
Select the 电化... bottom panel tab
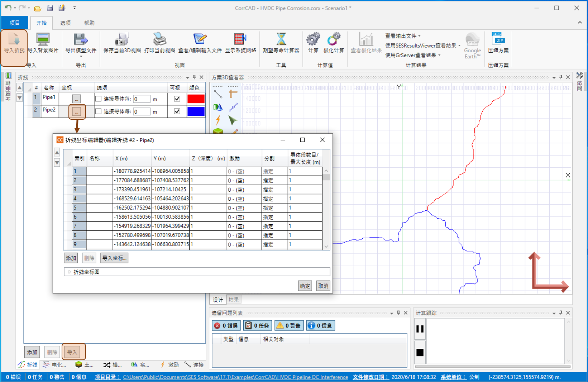pos(54,365)
